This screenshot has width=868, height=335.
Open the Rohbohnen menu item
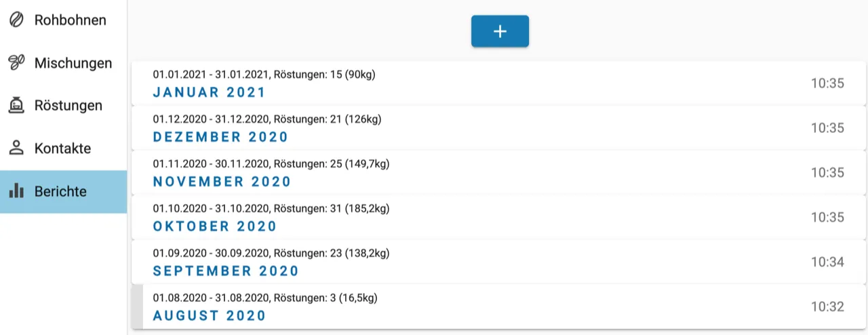pyautogui.click(x=70, y=20)
